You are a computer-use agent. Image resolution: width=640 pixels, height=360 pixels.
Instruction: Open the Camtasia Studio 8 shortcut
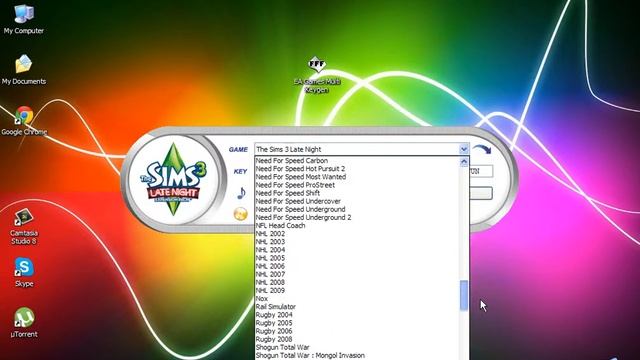point(24,226)
